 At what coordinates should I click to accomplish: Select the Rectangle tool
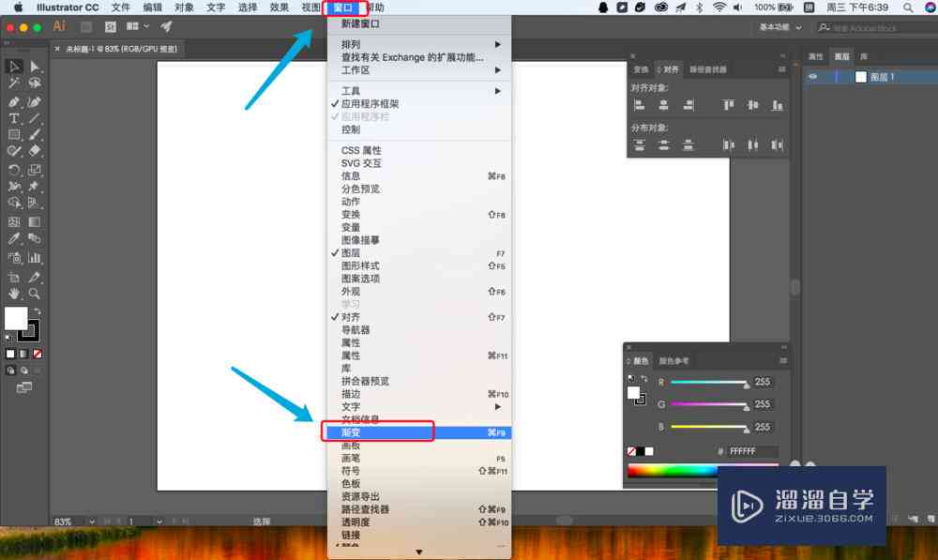coord(14,135)
